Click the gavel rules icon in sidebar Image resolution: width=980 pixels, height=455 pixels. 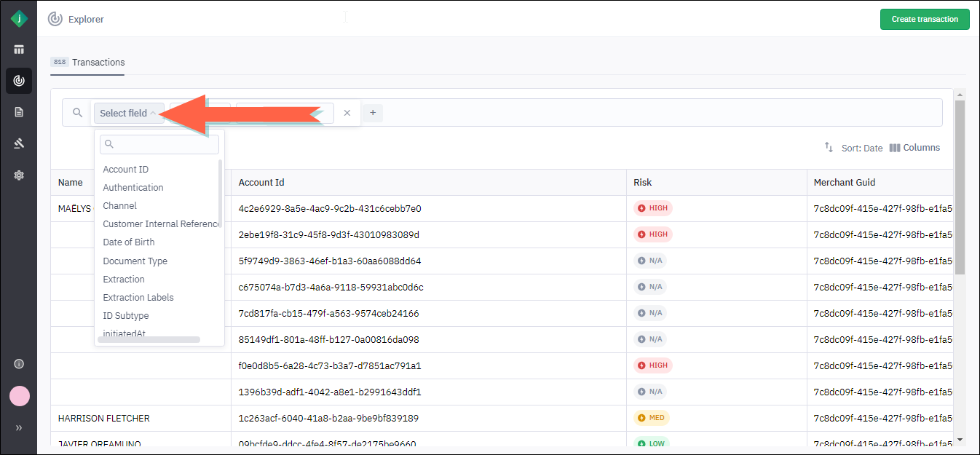(19, 143)
